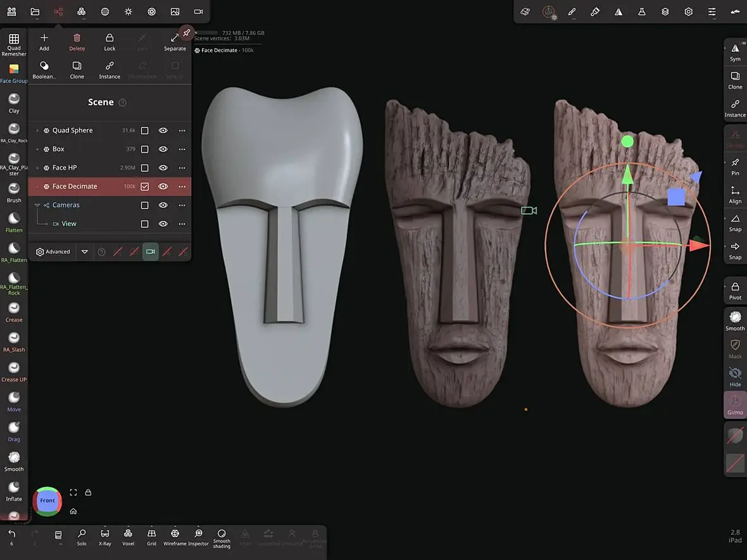Collapse the Cameras group

coord(37,205)
